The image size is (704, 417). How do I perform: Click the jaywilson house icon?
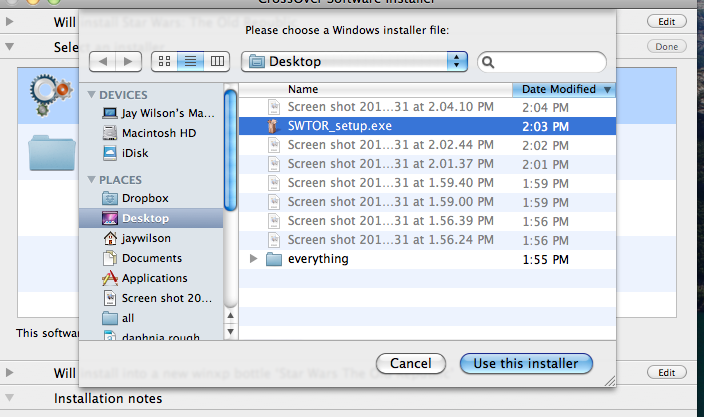click(110, 238)
